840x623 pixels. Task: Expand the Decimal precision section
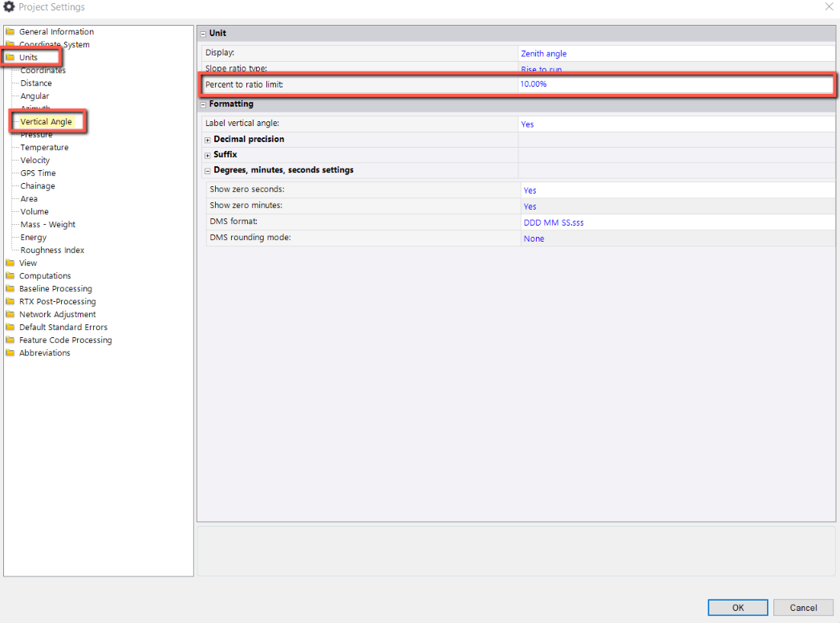tap(208, 140)
